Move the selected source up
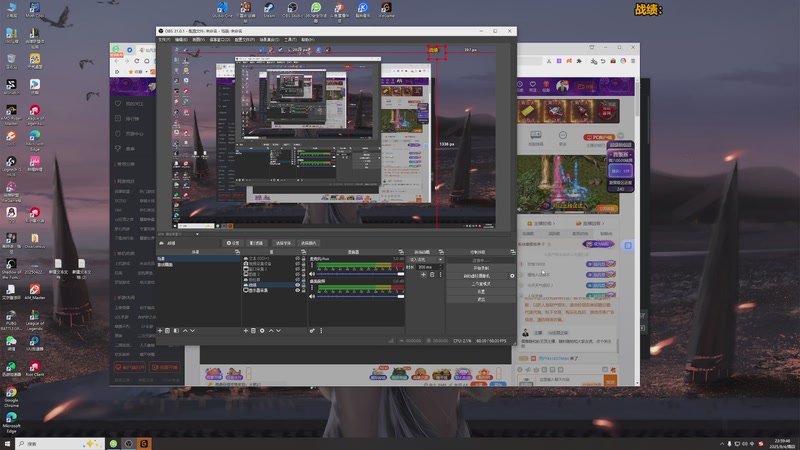Screen dimensions: 800x450 pyautogui.click(x=271, y=331)
